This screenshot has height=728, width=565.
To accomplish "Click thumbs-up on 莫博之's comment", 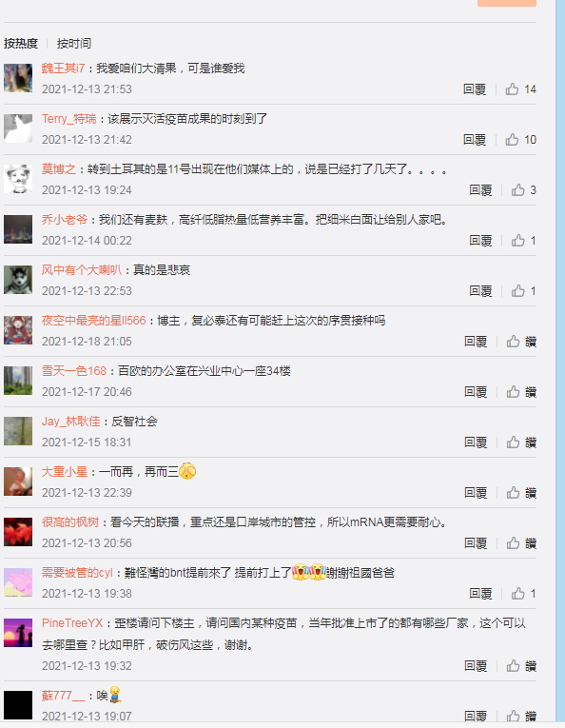I will 524,190.
